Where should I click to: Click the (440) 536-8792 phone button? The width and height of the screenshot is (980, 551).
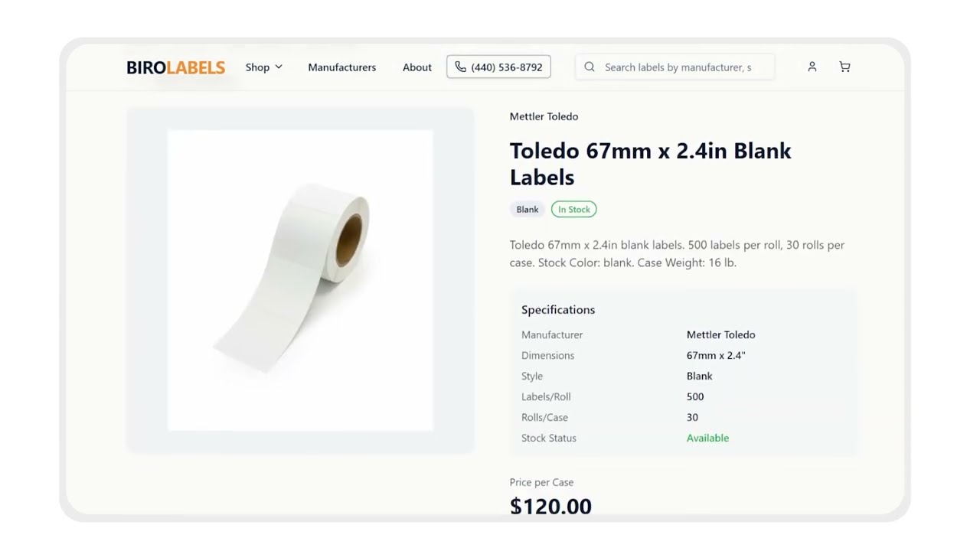(498, 67)
